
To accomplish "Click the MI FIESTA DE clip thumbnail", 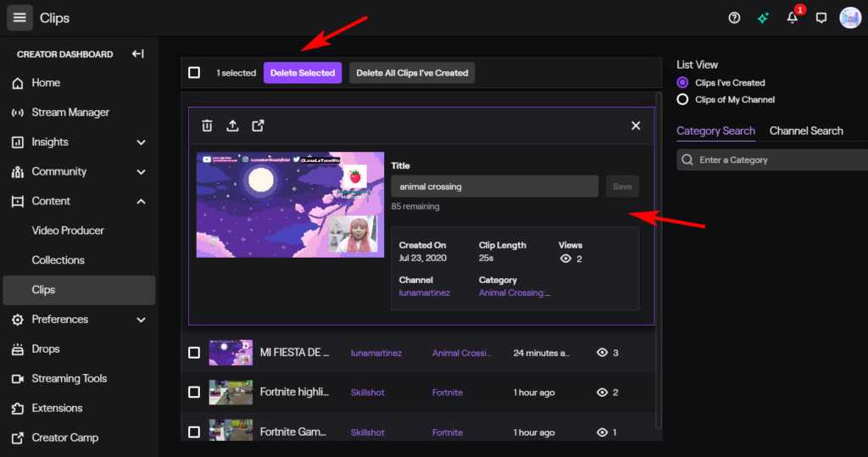I will (x=231, y=353).
